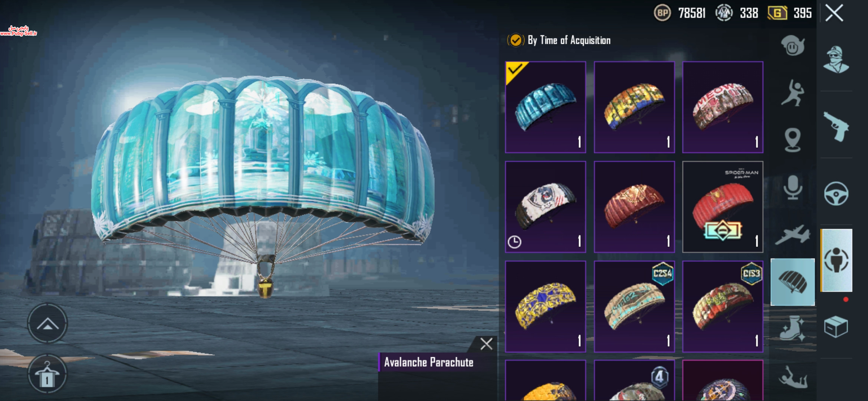
Task: Select the time-limited white skull parachute
Action: (546, 207)
